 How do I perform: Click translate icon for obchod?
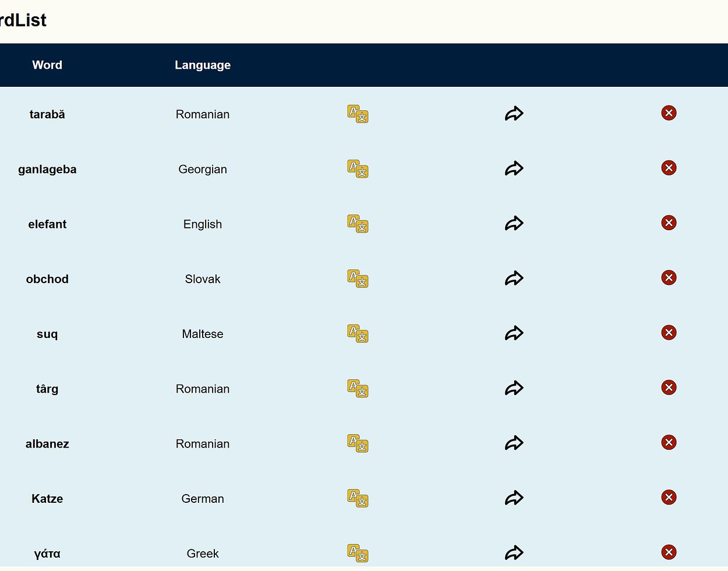tap(358, 279)
